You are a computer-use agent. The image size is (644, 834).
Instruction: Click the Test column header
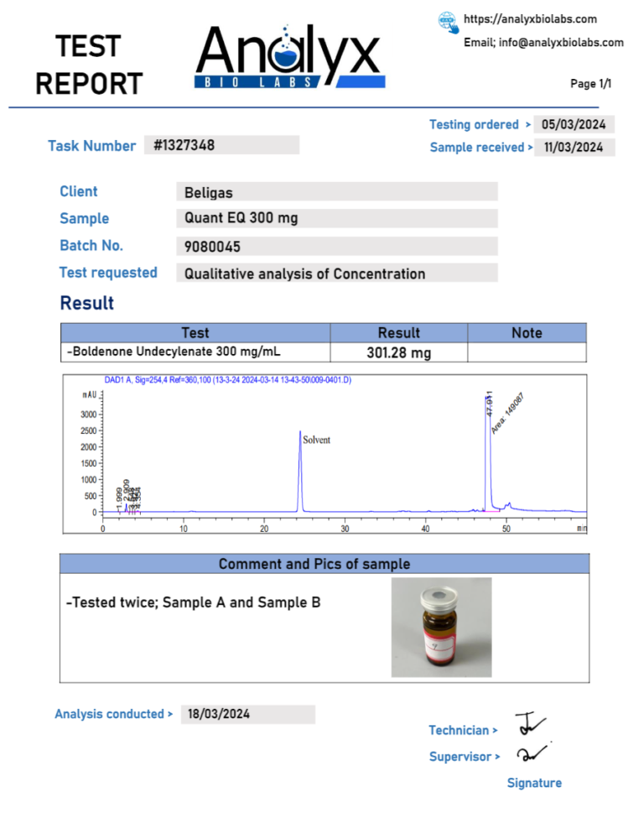click(195, 333)
